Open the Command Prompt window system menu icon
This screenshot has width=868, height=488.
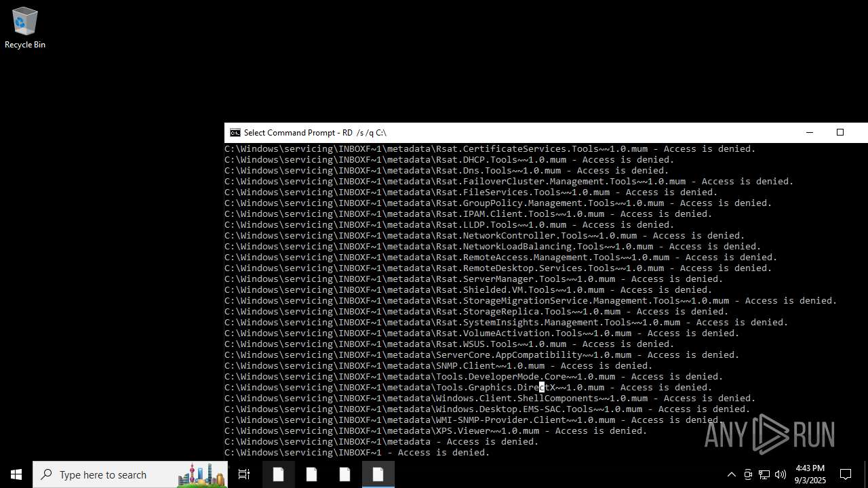pos(235,133)
